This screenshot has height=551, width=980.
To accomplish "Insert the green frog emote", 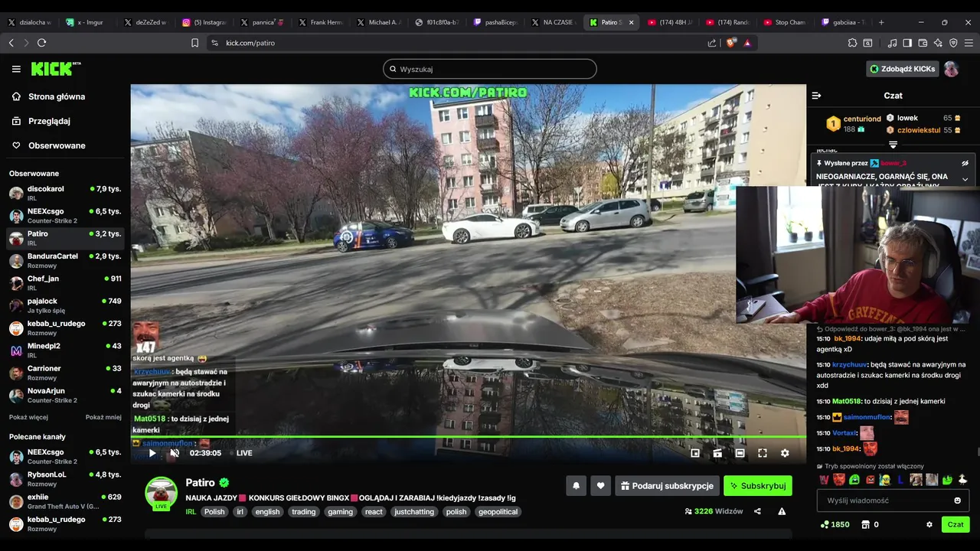I will (854, 480).
